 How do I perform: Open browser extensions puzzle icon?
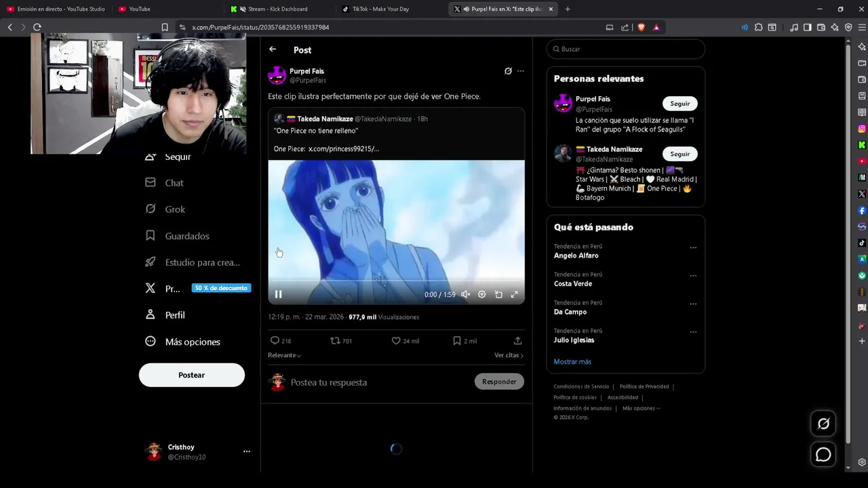(759, 27)
